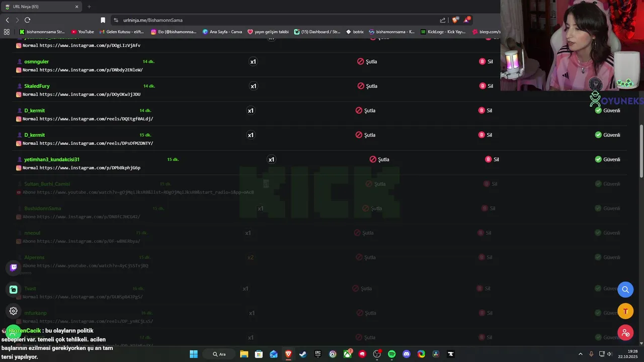Mark D_kermit's DQEtgf0ALdj reel as Güvenli
644x362 pixels.
point(607,111)
